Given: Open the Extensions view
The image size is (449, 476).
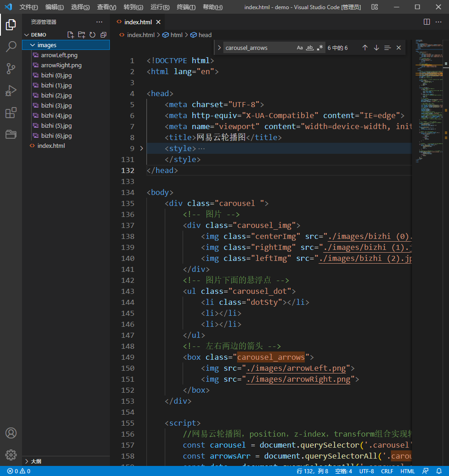Looking at the screenshot, I should (11, 113).
